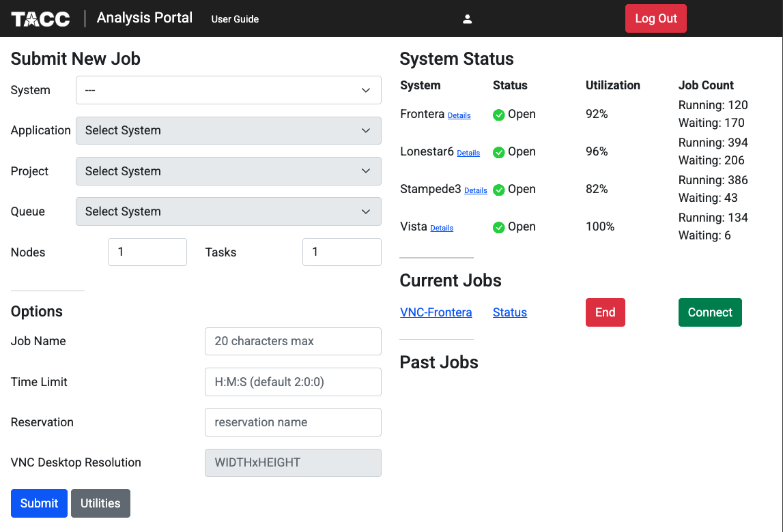End the VNC-Frontera job
The image size is (783, 532).
point(605,312)
